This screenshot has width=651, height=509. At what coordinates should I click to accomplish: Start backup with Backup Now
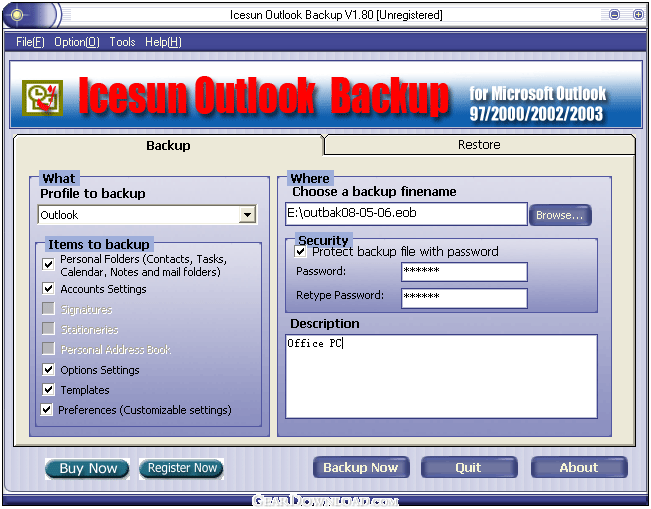tap(361, 467)
